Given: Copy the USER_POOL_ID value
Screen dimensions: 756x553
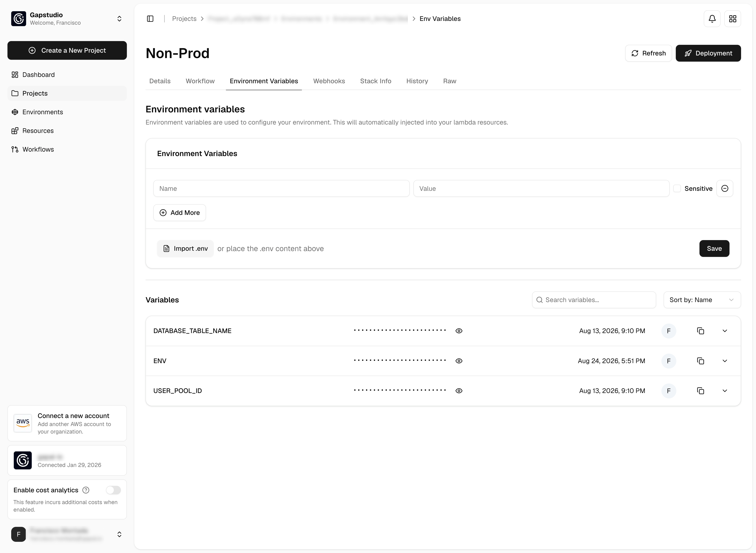Looking at the screenshot, I should (x=700, y=391).
